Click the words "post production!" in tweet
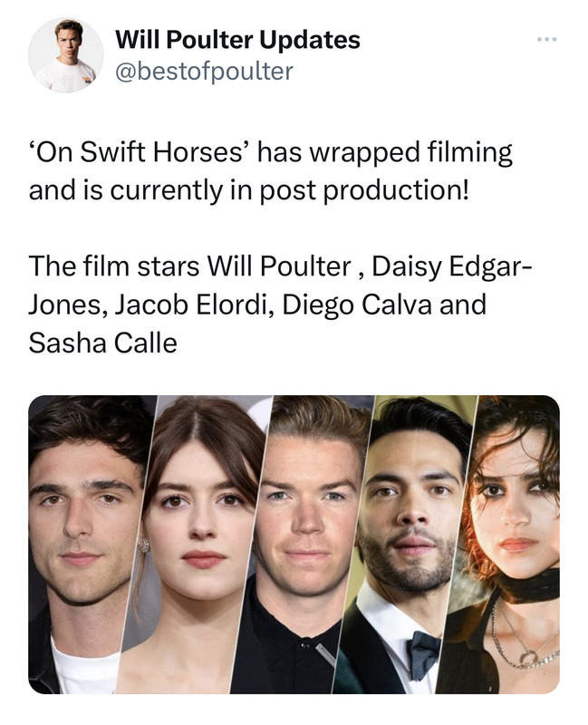 [x=364, y=190]
